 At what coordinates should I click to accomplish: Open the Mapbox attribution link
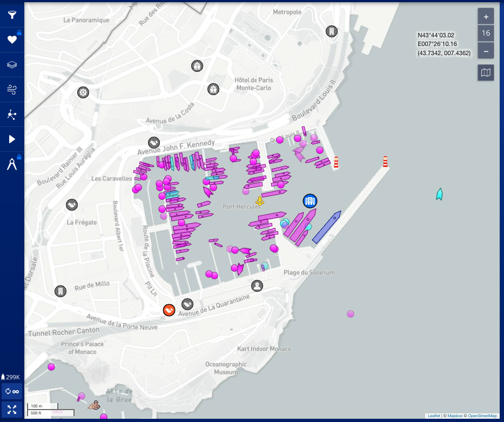click(455, 416)
